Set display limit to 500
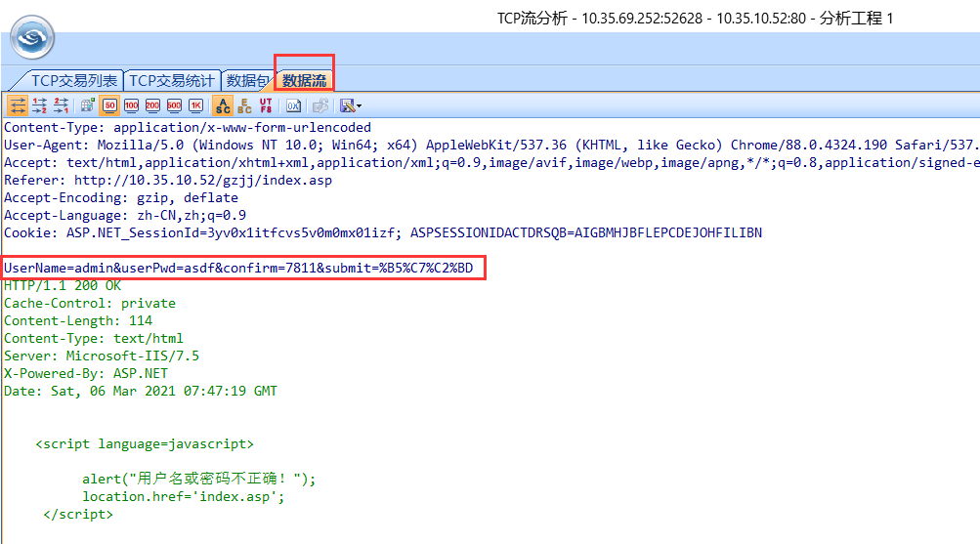This screenshot has height=544, width=980. (x=174, y=105)
